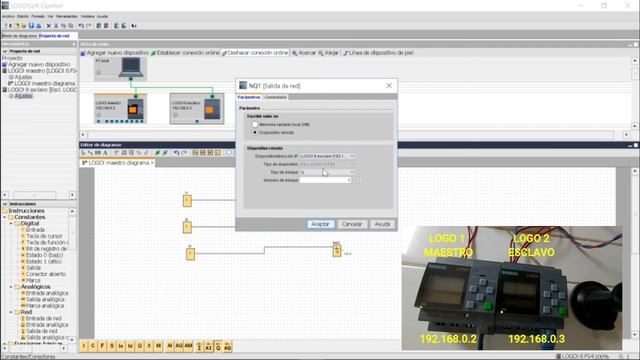This screenshot has width=640, height=360.
Task: Collapse the Digital folder in instructions tree
Action: [x=11, y=224]
